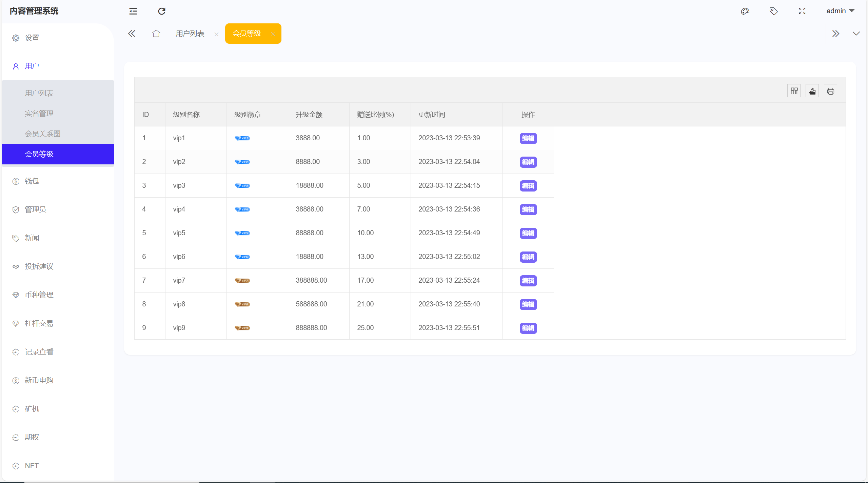Click 编辑 button for vip1 row
The width and height of the screenshot is (868, 483).
(528, 138)
